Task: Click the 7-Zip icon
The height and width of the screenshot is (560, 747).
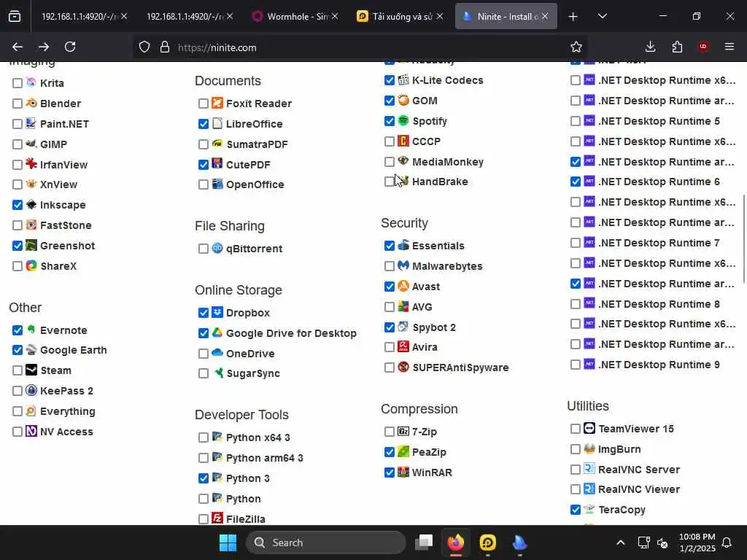Action: (x=403, y=432)
